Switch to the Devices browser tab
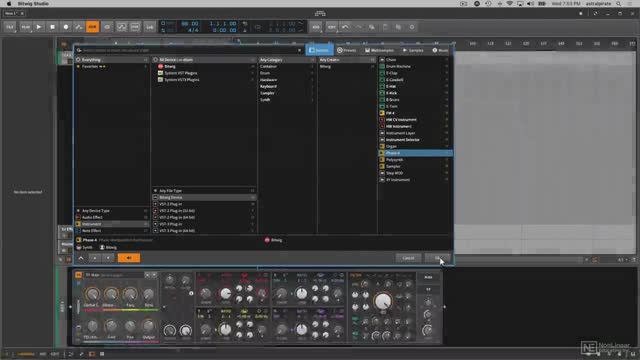Image resolution: width=640 pixels, height=360 pixels. click(319, 50)
